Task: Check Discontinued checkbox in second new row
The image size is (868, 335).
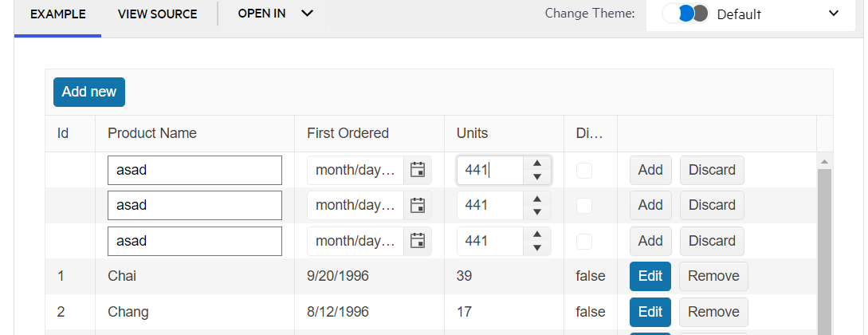Action: [584, 206]
